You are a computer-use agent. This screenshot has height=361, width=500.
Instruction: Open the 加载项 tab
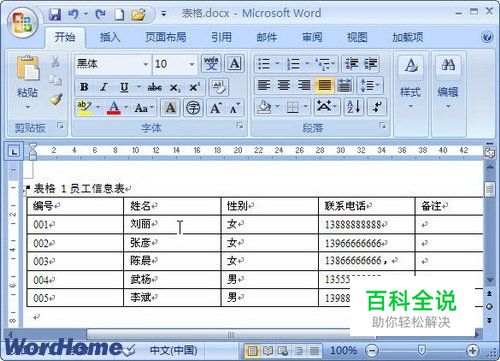(407, 37)
